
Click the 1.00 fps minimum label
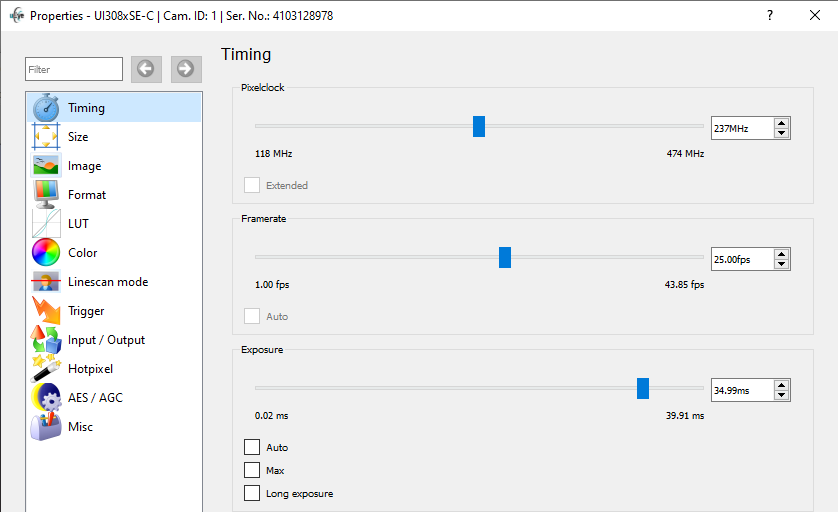(x=272, y=284)
